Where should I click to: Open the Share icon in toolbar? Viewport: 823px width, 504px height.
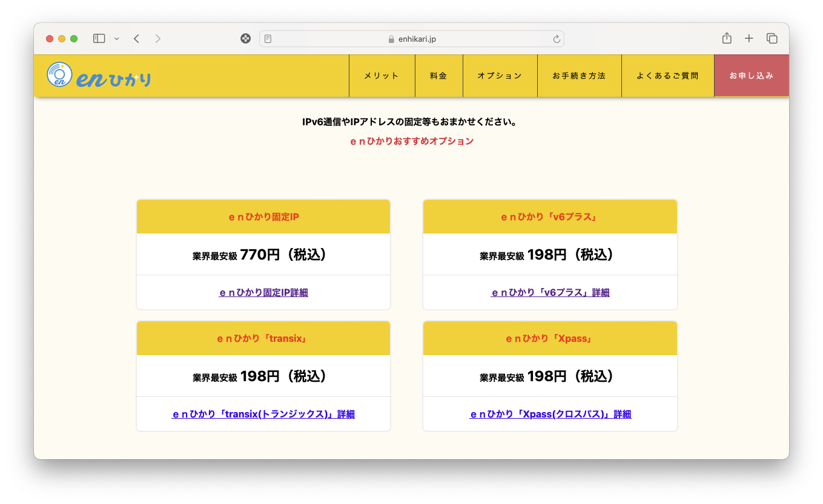click(727, 38)
